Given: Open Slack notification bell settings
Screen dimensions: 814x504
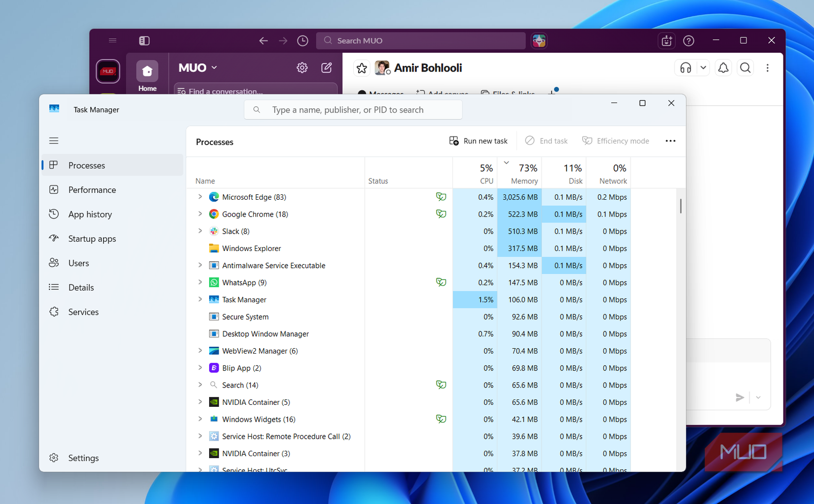Looking at the screenshot, I should coord(723,68).
